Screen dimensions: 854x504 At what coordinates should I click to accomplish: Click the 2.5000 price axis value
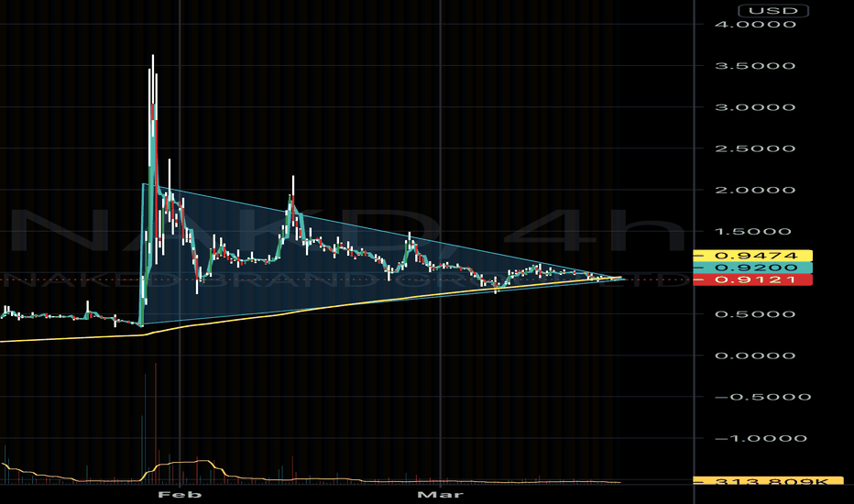coord(755,148)
